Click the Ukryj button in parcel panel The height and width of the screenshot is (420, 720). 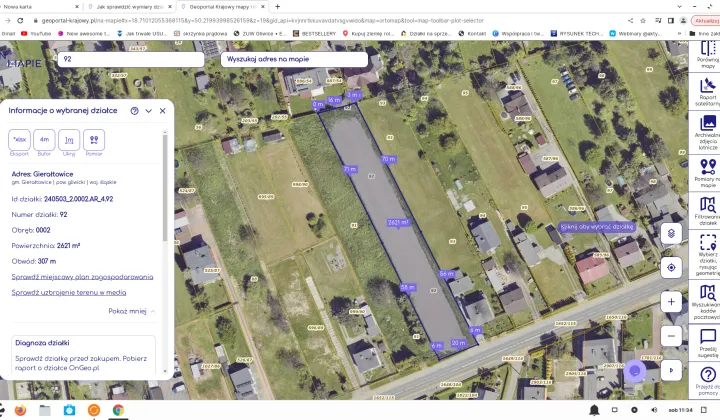tap(69, 140)
